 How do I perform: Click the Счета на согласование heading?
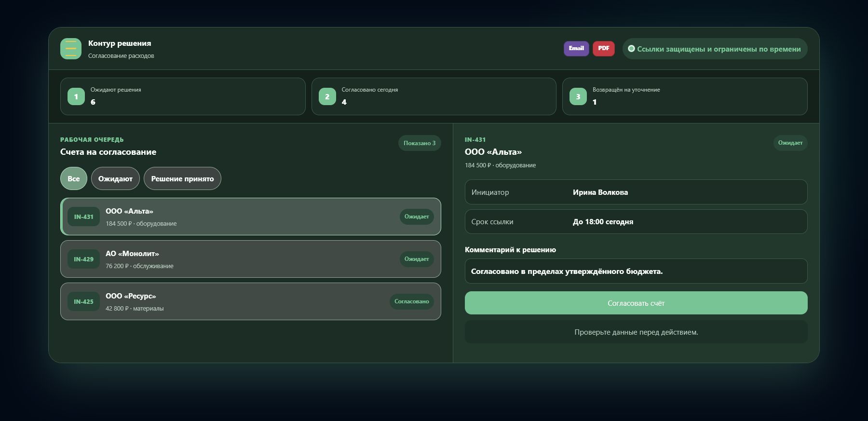click(108, 152)
